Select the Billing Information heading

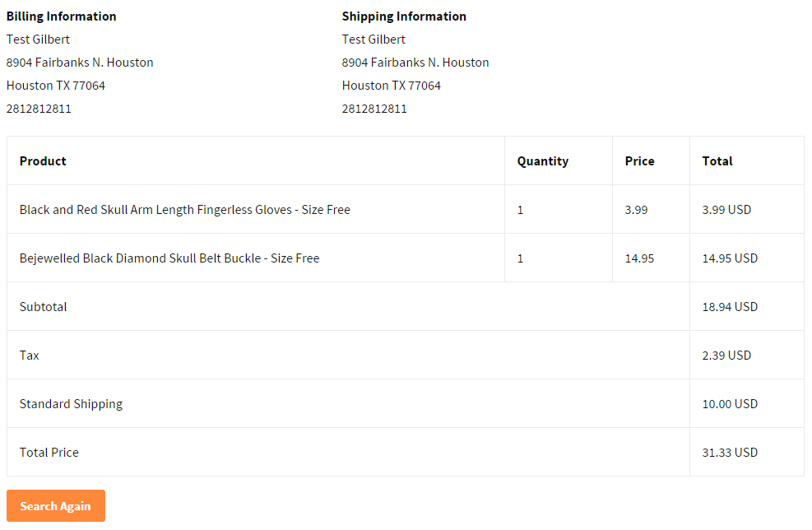(61, 16)
